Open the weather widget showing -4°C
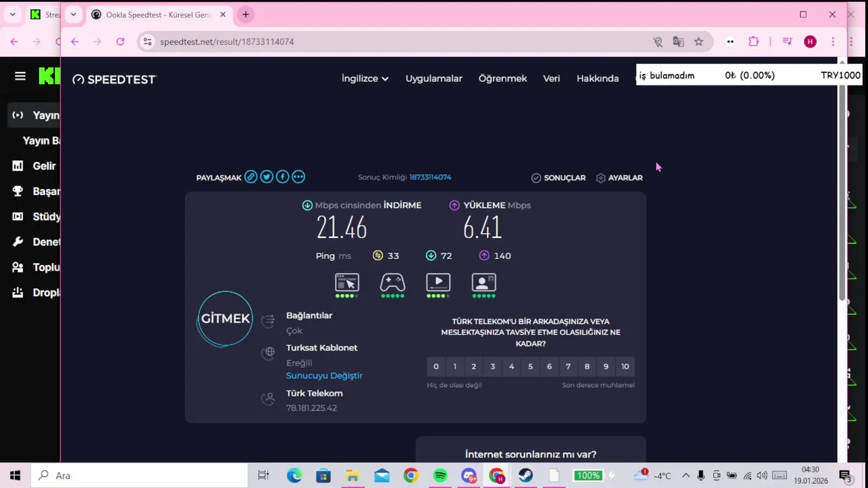 [x=652, y=476]
